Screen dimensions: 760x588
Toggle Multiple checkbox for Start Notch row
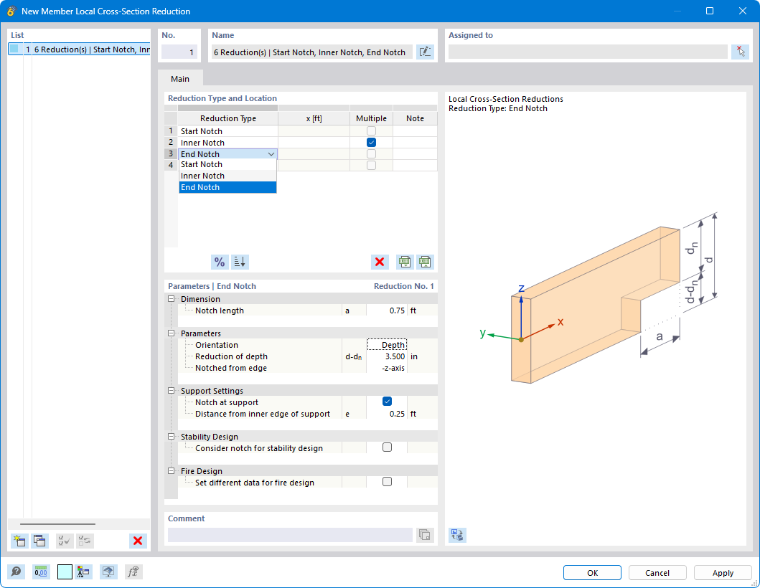pyautogui.click(x=371, y=131)
